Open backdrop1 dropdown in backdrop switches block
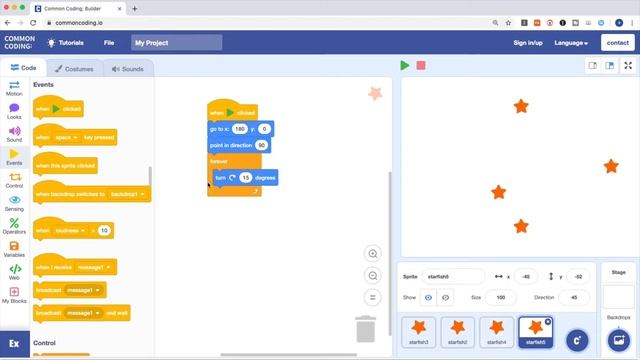The image size is (640, 360). 127,194
